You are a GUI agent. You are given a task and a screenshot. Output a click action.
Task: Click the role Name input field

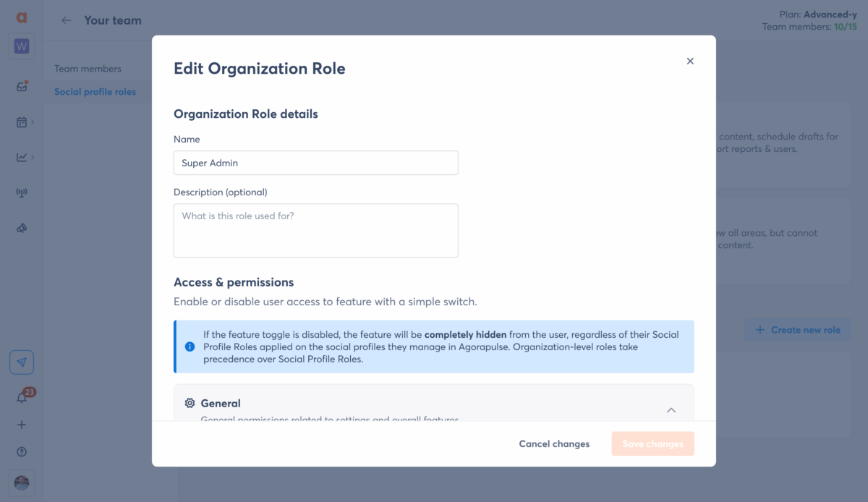[315, 163]
